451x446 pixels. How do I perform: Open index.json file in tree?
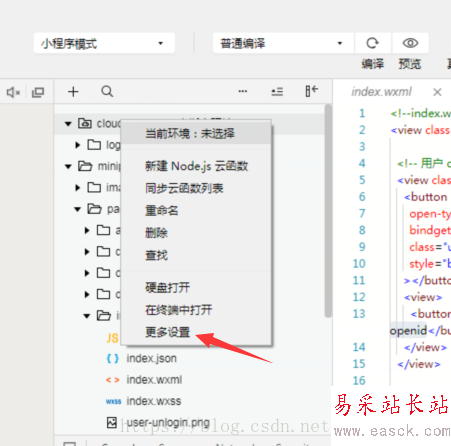[151, 359]
